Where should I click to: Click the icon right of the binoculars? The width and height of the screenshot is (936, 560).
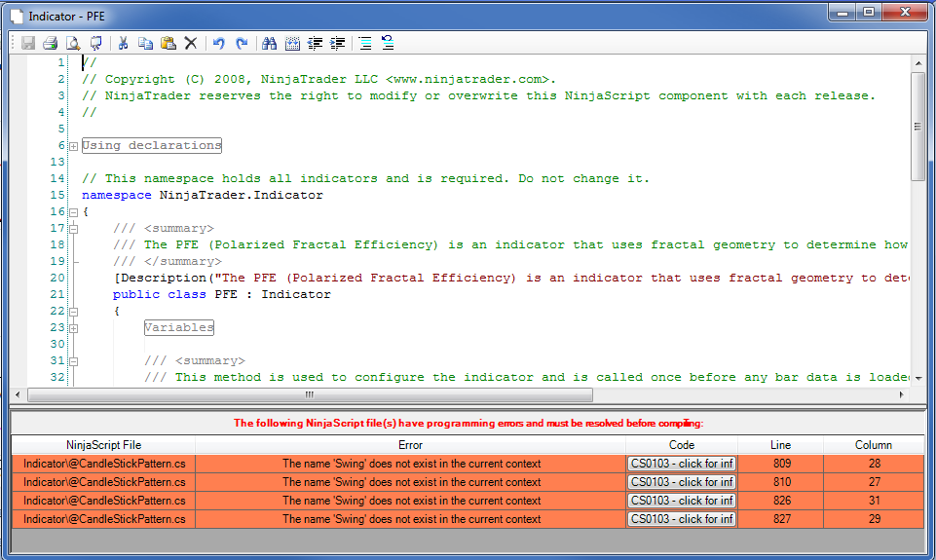[x=292, y=43]
